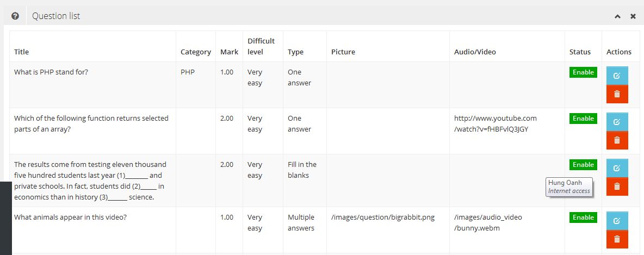Toggle Enable status of PHP question
This screenshot has height=255, width=644.
pos(583,72)
